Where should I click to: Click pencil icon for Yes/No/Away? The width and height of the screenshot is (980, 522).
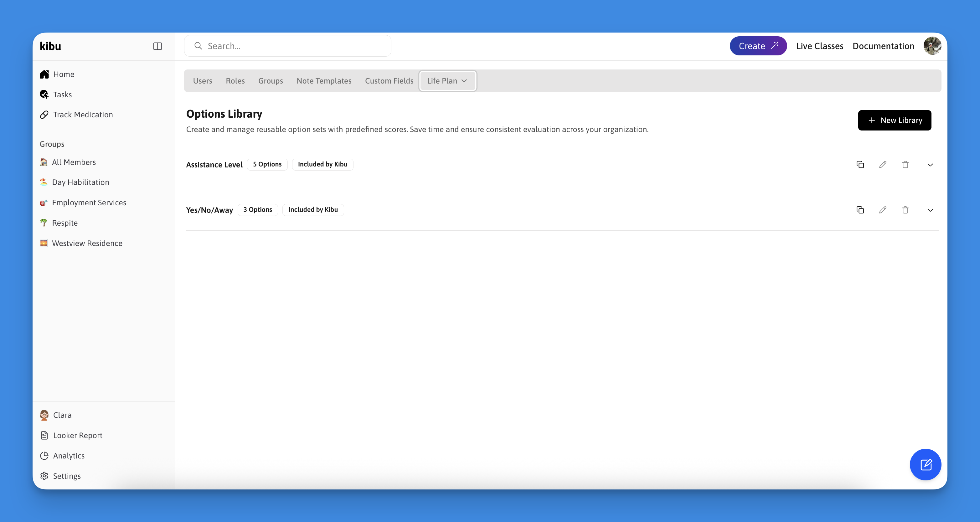pyautogui.click(x=883, y=210)
